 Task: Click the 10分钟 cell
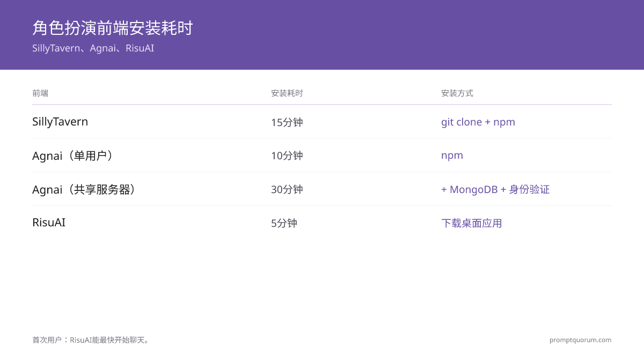287,156
